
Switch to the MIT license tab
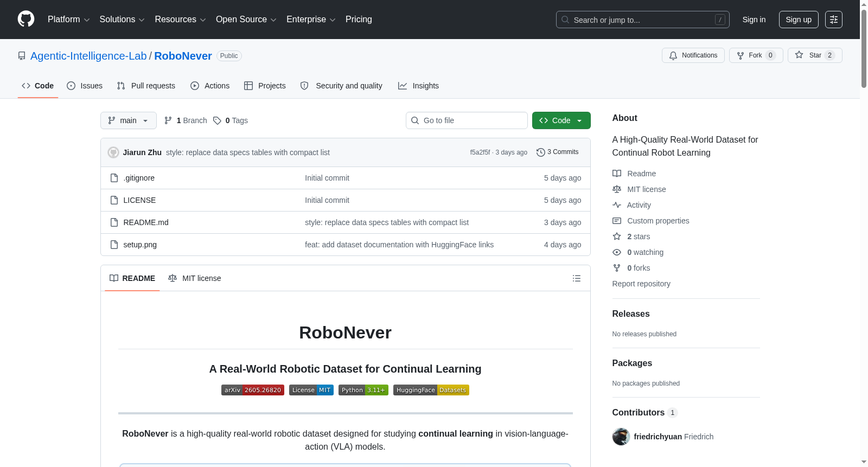pyautogui.click(x=195, y=278)
